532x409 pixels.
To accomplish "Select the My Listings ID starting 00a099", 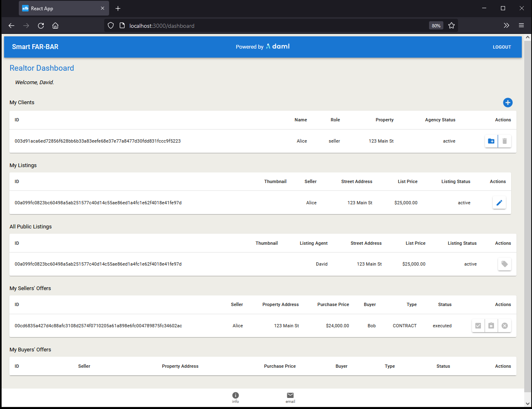I will pos(98,203).
